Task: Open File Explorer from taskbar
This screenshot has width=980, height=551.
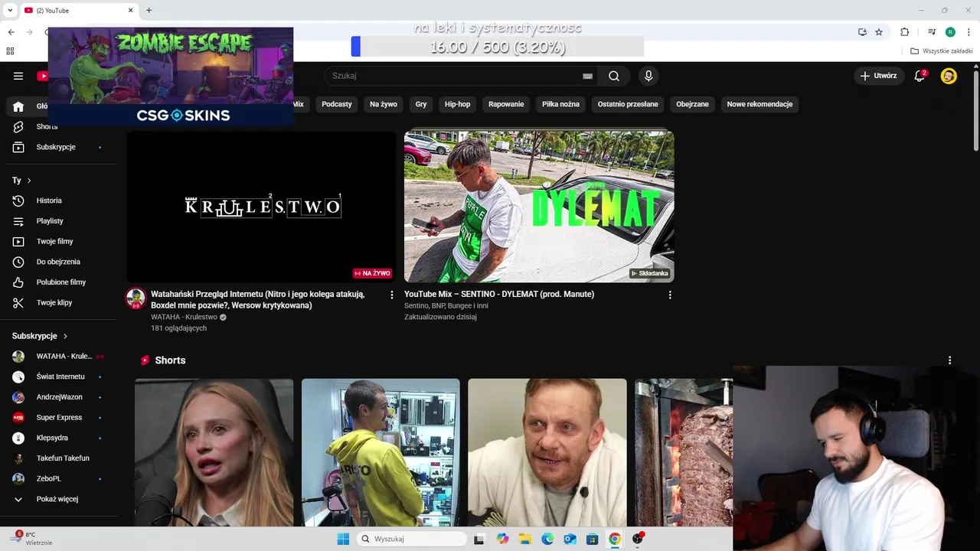Action: tap(525, 539)
